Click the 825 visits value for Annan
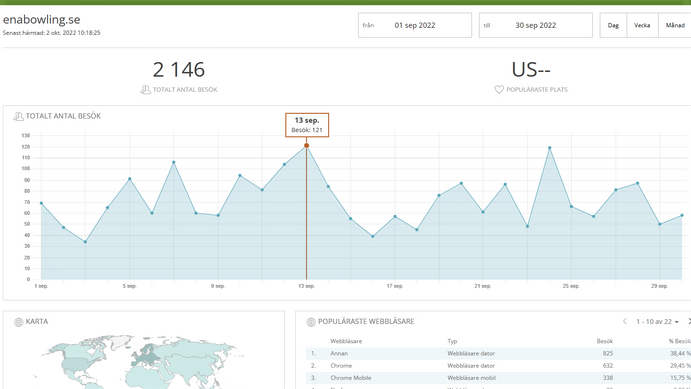Image resolution: width=691 pixels, height=389 pixels. (x=608, y=353)
